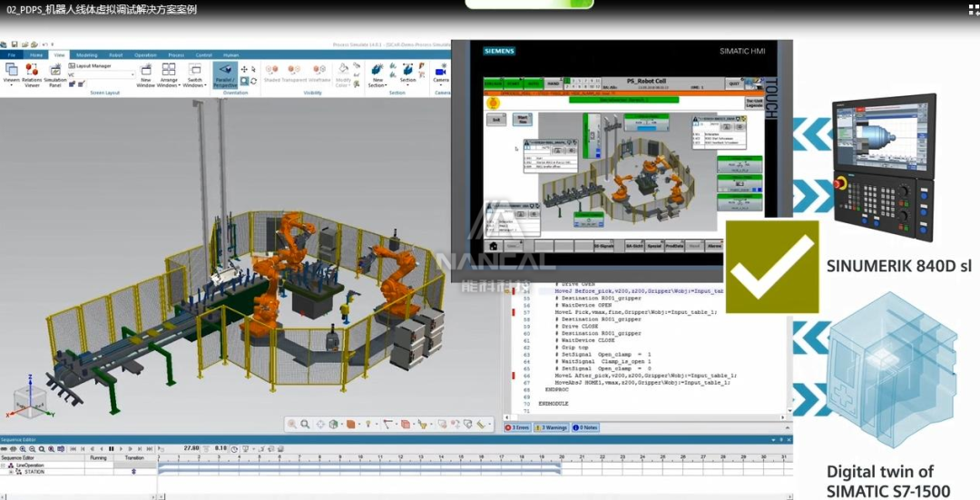
Task: Click the pan arrows icon in the Orientation group
Action: (244, 69)
